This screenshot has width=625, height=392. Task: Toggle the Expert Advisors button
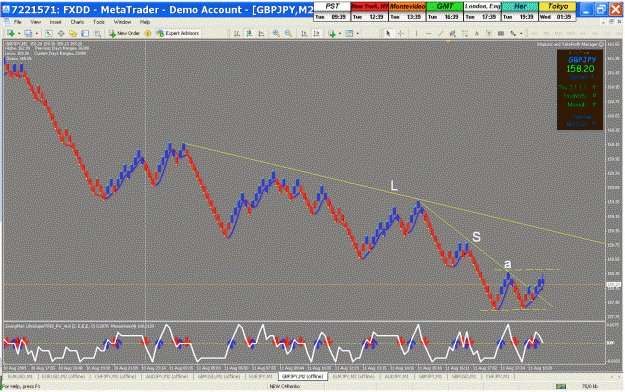pos(178,33)
